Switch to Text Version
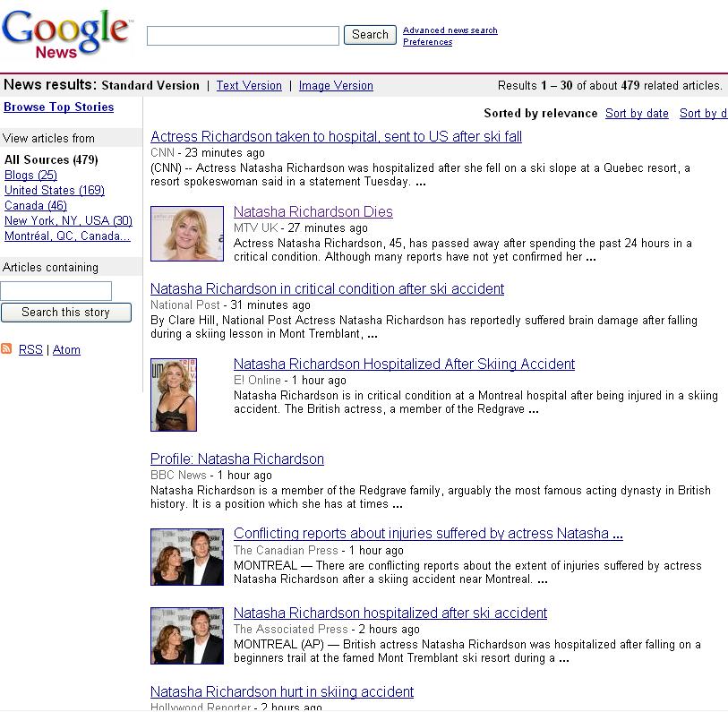This screenshot has height=712, width=728. coord(249,85)
